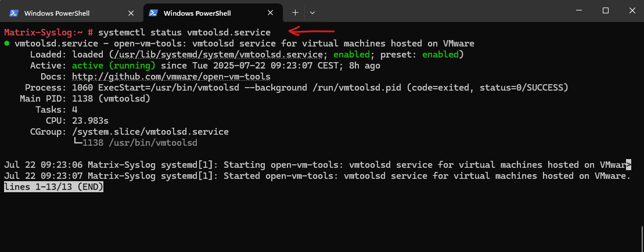
Task: Click the '1138 /usr/bin/vmtoolsd' process entry
Action: pyautogui.click(x=139, y=143)
